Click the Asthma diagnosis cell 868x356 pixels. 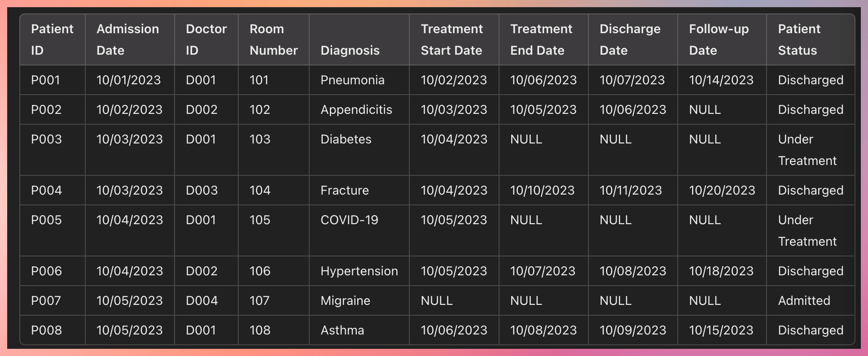(342, 330)
